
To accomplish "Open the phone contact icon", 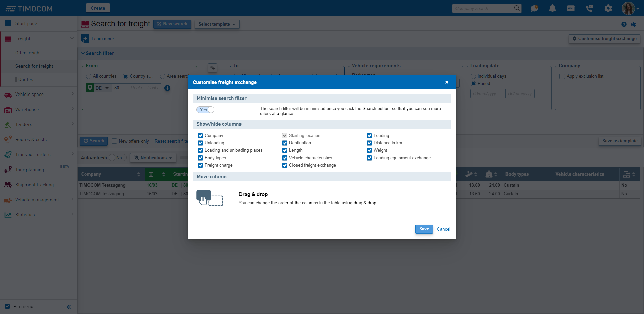I will click(589, 8).
